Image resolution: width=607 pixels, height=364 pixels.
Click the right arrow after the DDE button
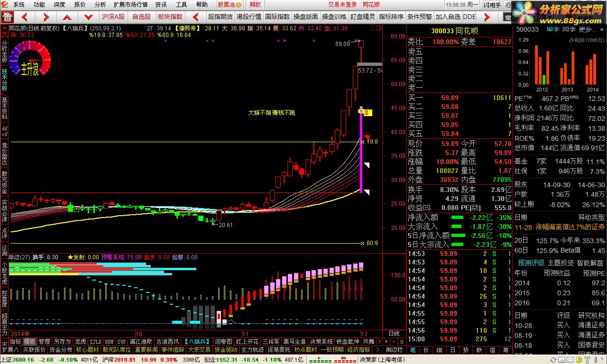[487, 17]
